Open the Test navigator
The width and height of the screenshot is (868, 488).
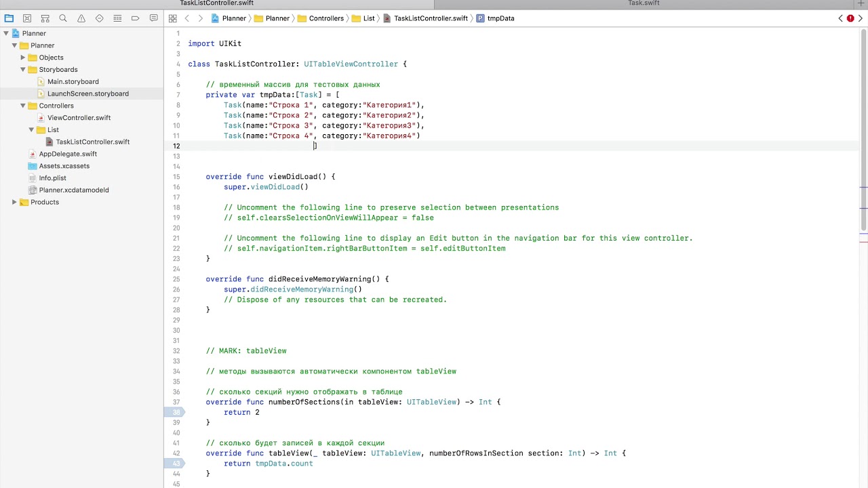point(100,18)
